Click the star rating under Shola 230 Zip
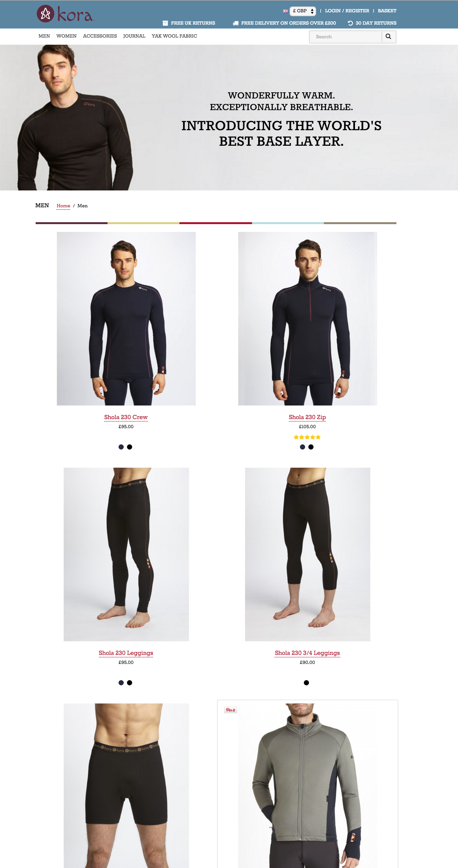This screenshot has height=868, width=458. point(307,437)
